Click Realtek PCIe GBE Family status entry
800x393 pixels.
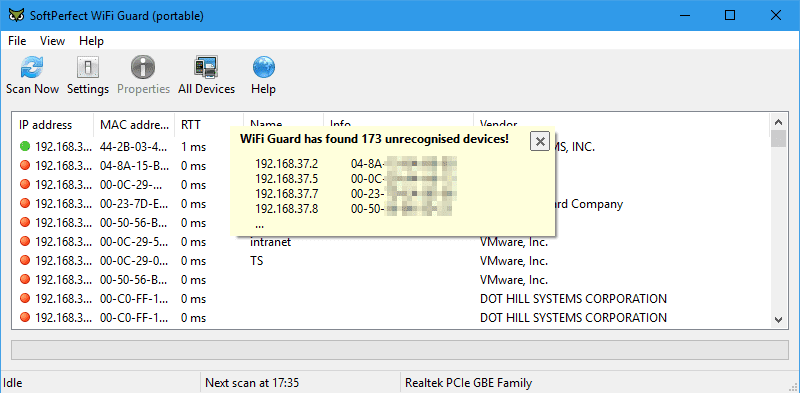pyautogui.click(x=468, y=383)
